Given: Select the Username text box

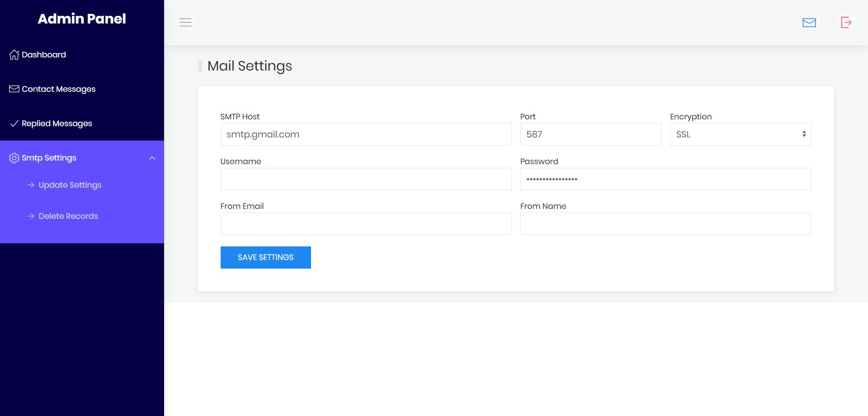Looking at the screenshot, I should click(366, 179).
